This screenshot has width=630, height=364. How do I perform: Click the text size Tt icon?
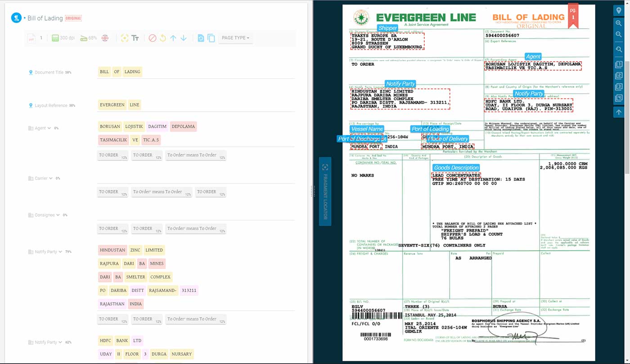coord(135,38)
